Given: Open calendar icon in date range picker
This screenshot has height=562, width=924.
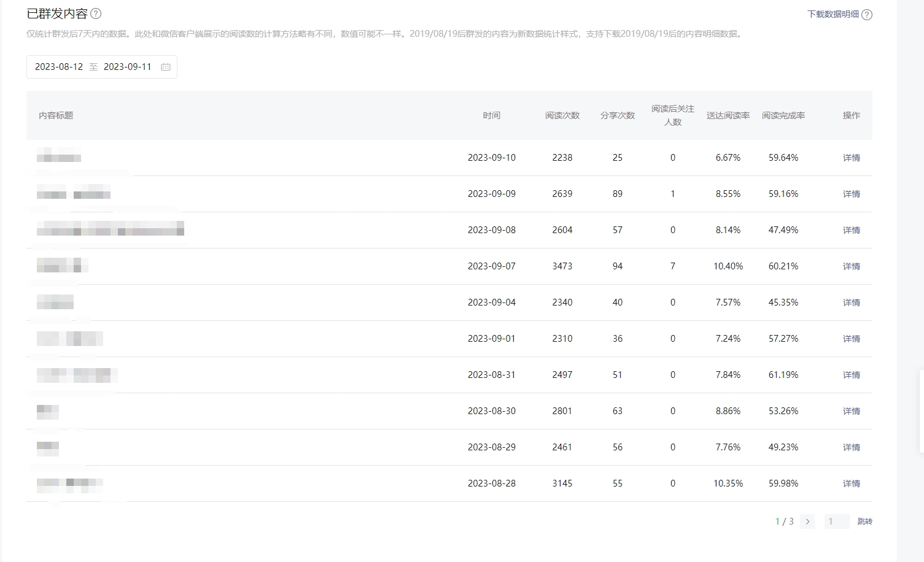Looking at the screenshot, I should click(x=166, y=67).
